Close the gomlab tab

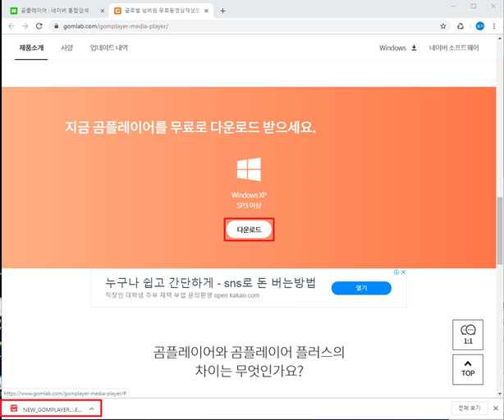pyautogui.click(x=206, y=11)
